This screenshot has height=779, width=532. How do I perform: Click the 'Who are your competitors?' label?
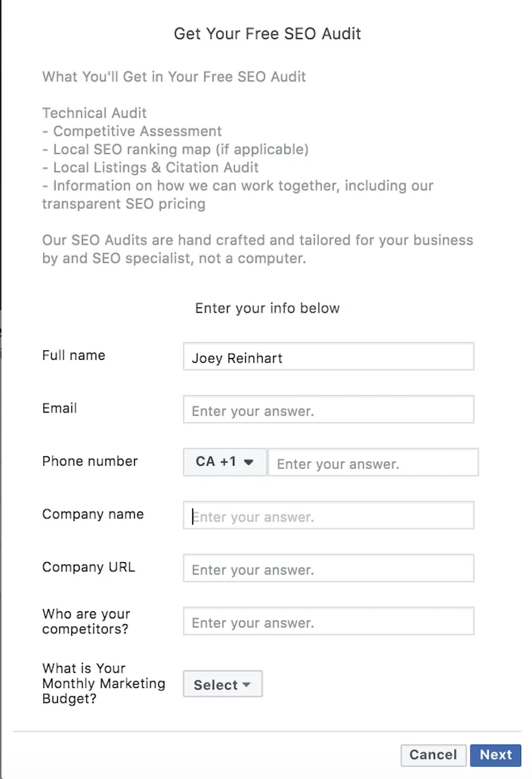86,621
